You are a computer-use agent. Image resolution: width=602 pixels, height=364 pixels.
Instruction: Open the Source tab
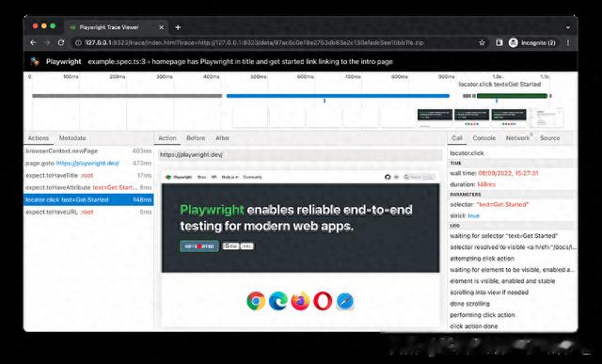coord(549,138)
